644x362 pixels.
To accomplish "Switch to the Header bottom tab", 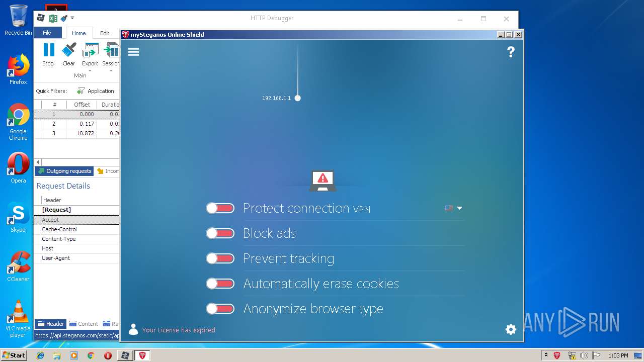I will [x=50, y=324].
